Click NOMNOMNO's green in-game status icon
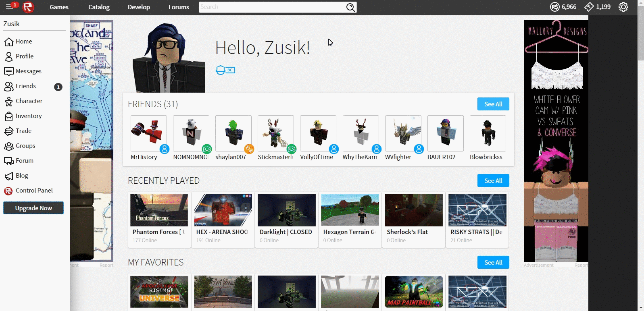Viewport: 644px width, 311px height. coord(207,149)
